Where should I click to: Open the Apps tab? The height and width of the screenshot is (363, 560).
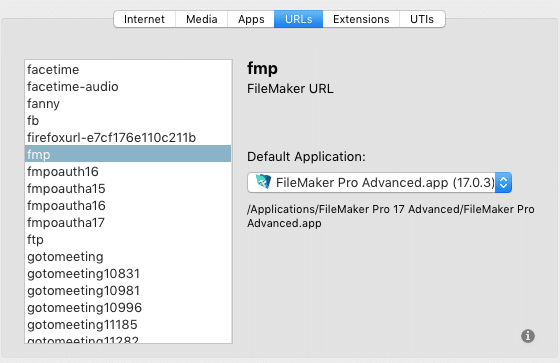point(251,19)
